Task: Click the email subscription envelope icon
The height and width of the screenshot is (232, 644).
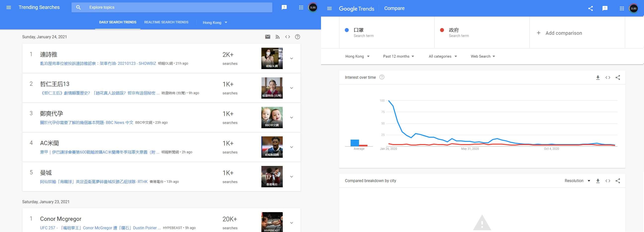Action: pyautogui.click(x=268, y=37)
